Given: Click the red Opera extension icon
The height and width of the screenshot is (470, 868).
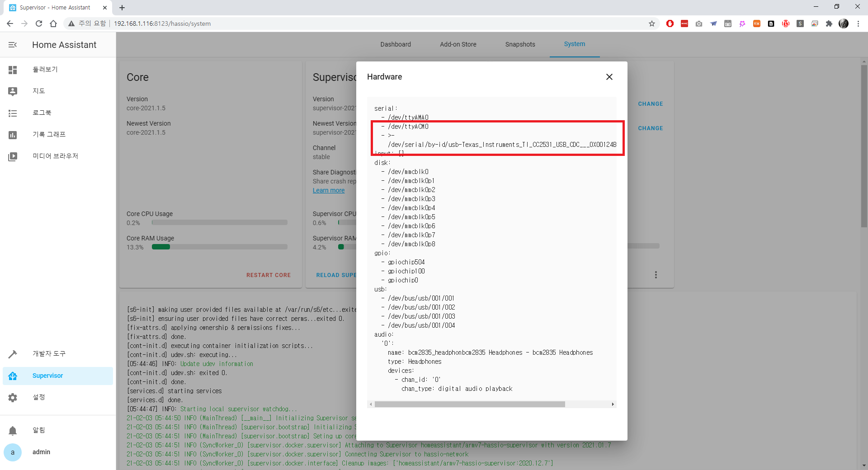Looking at the screenshot, I should 670,23.
